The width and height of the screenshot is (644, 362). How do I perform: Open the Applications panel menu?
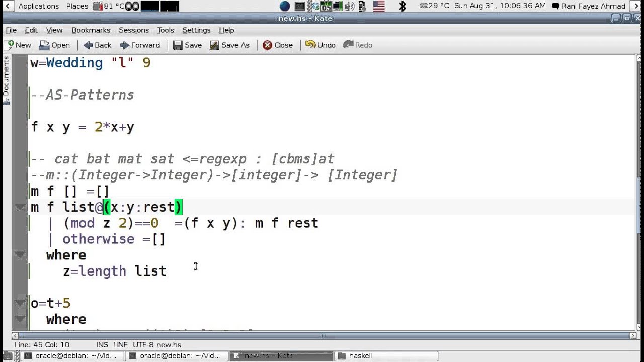pyautogui.click(x=38, y=6)
